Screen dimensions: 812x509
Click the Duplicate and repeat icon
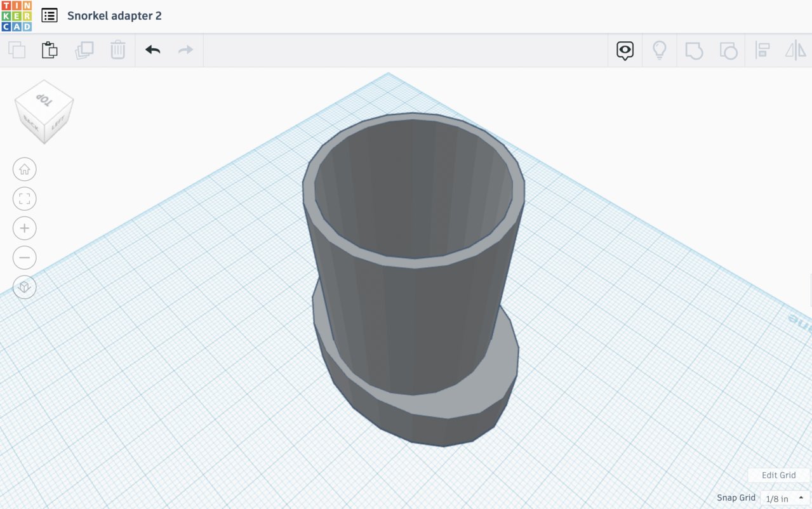coord(84,50)
